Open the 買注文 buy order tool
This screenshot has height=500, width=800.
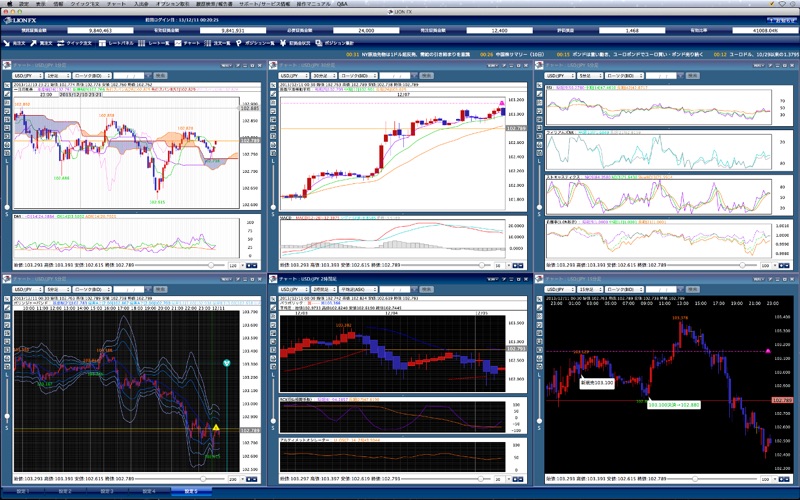[41, 43]
